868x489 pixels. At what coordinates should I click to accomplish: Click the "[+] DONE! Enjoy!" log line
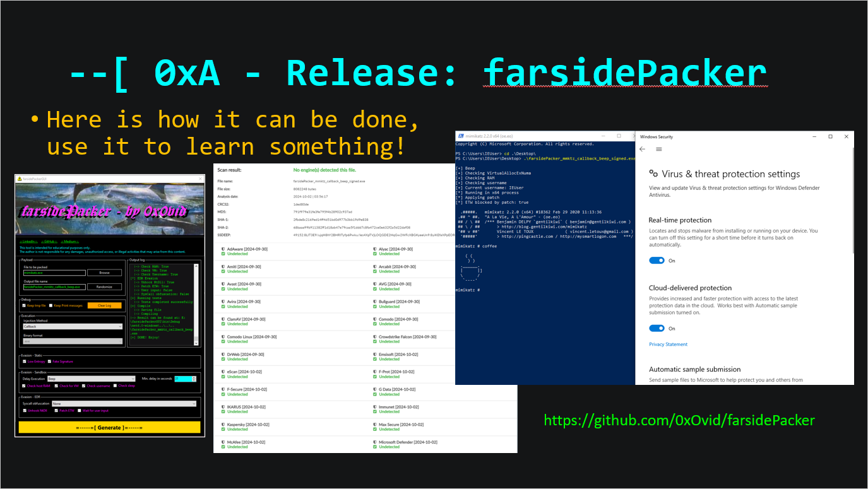[145, 338]
